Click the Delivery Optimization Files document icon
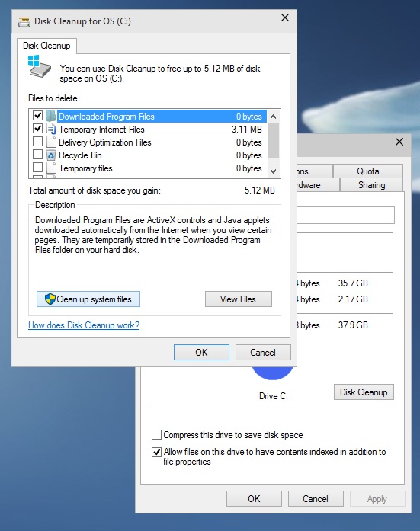Viewport: 420px width, 531px height. pos(51,142)
